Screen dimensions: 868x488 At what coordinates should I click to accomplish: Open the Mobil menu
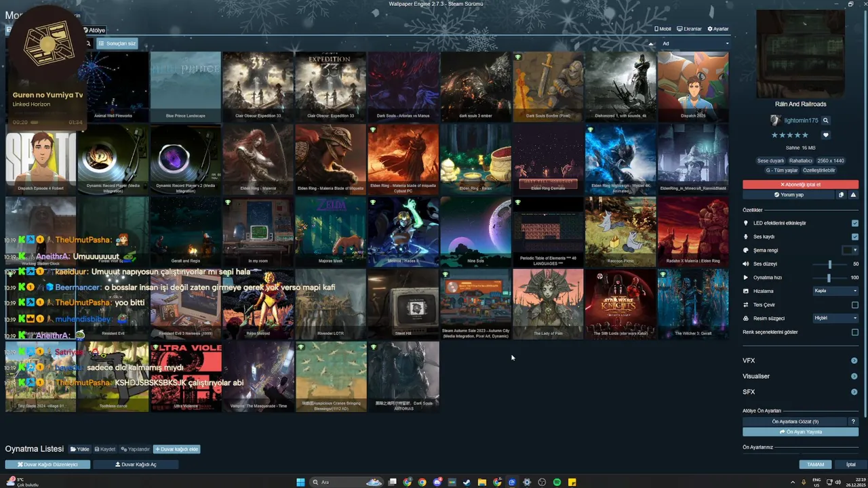(663, 29)
